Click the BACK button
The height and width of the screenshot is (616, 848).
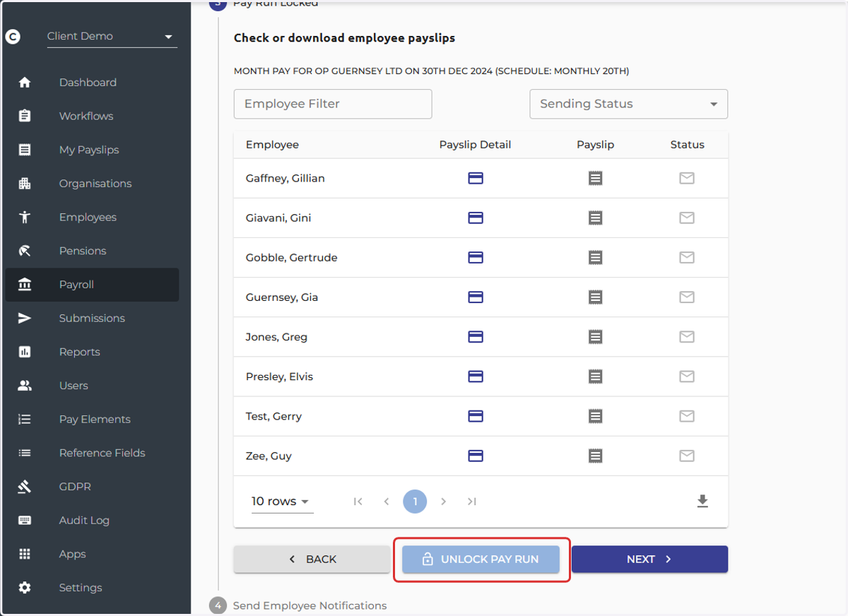click(x=312, y=559)
